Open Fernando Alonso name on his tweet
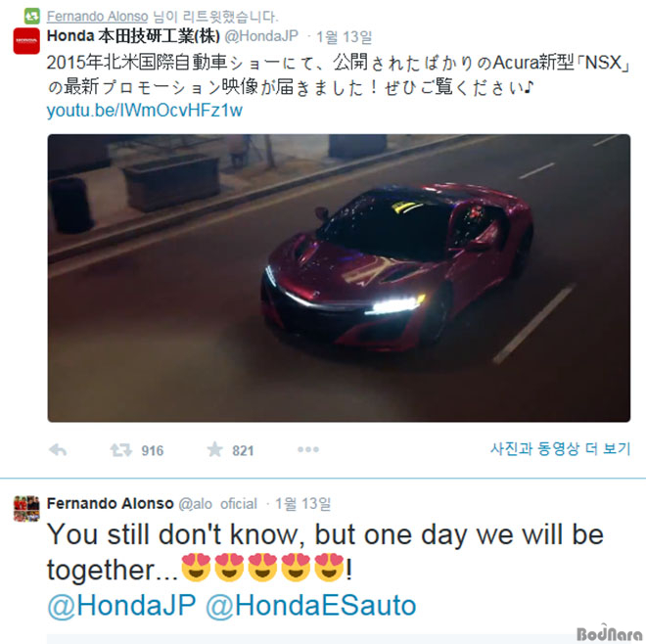The height and width of the screenshot is (644, 646). pos(110,503)
